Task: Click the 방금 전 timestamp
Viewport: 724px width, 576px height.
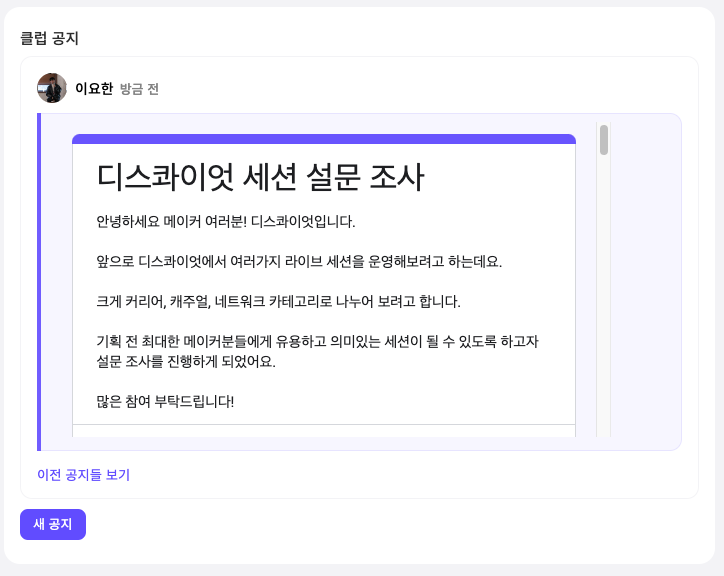Action: pos(139,89)
